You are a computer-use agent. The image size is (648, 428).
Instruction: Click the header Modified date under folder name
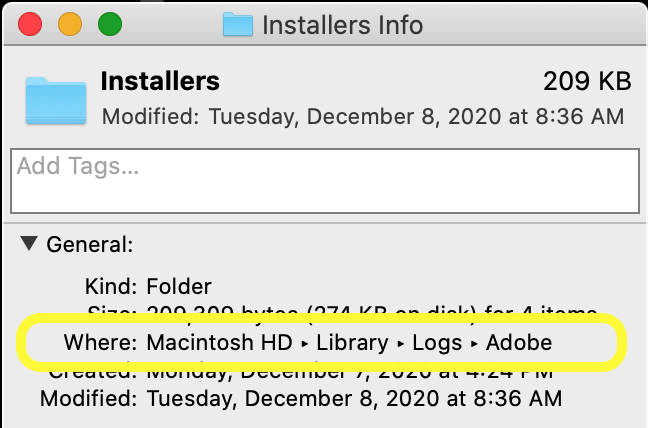[363, 116]
